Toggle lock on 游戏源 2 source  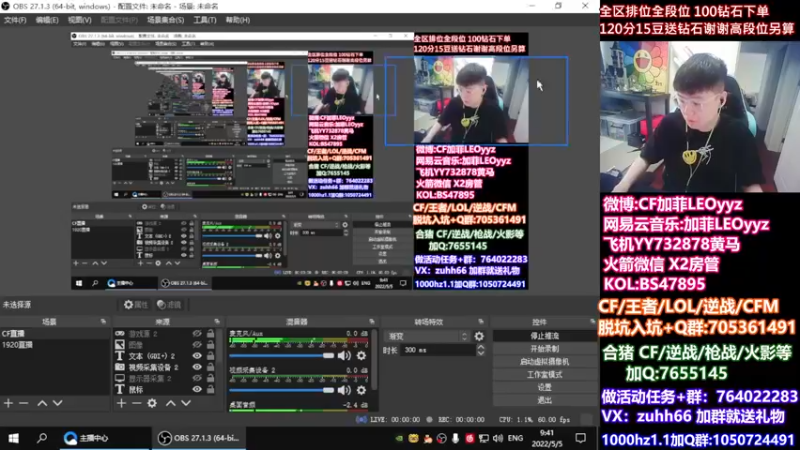210,334
